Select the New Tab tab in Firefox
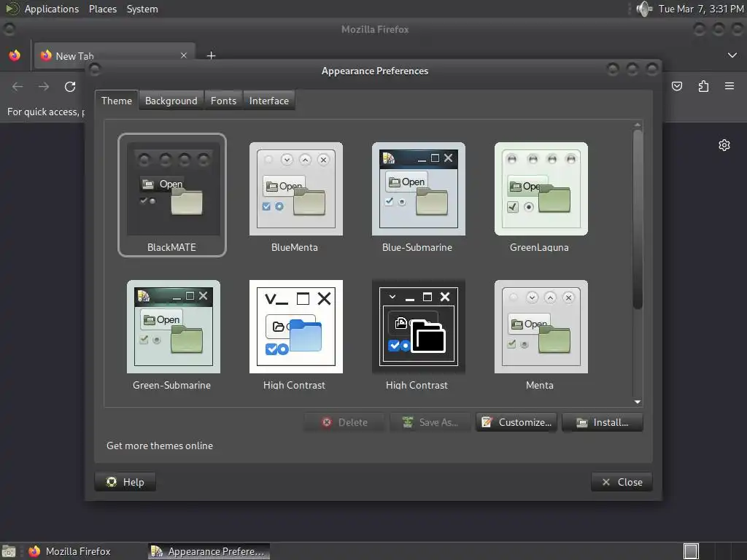The image size is (747, 560). coord(115,55)
